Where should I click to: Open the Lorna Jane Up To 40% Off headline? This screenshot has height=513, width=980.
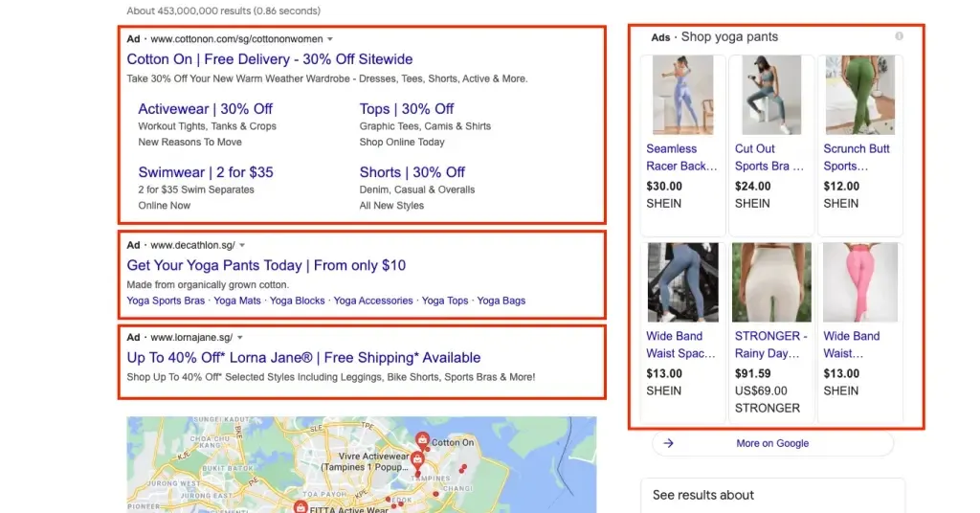pos(303,357)
